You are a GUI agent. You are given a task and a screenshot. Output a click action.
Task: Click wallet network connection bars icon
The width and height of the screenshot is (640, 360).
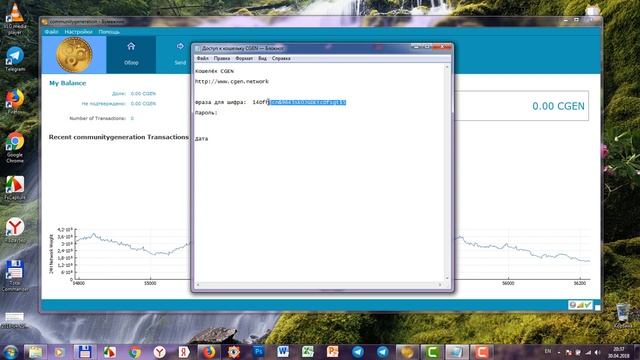click(x=580, y=305)
